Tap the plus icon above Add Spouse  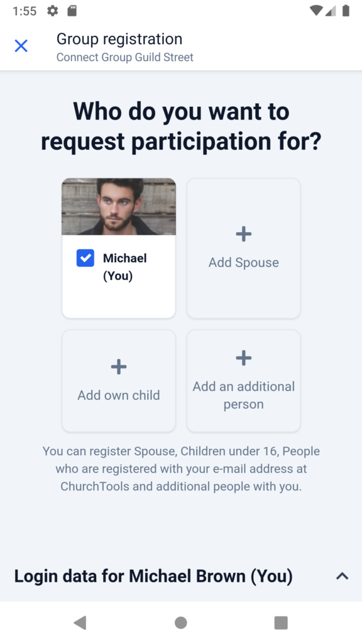[x=243, y=234]
